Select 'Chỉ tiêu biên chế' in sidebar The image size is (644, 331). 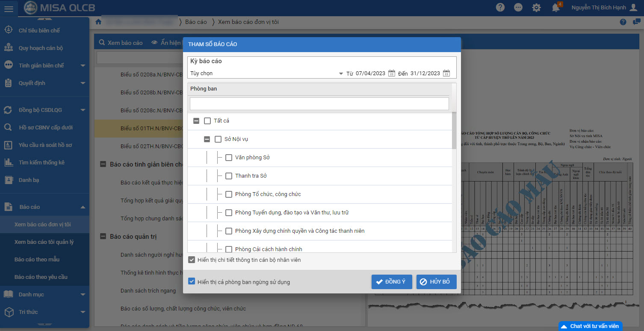click(39, 30)
